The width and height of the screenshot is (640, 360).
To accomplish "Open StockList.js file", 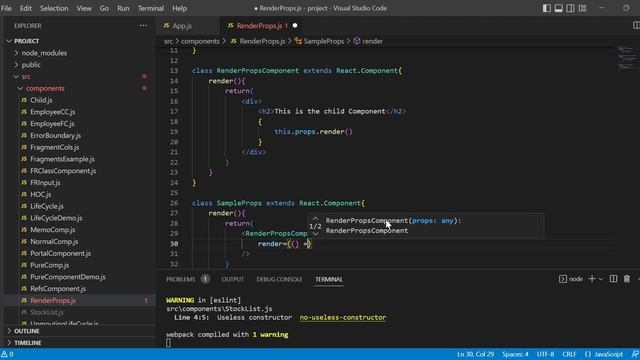I will pyautogui.click(x=47, y=313).
